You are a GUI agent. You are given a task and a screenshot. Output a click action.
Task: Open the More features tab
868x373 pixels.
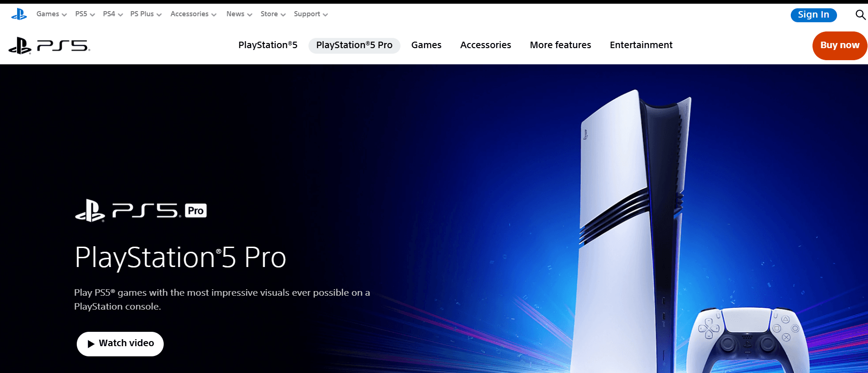click(x=560, y=45)
